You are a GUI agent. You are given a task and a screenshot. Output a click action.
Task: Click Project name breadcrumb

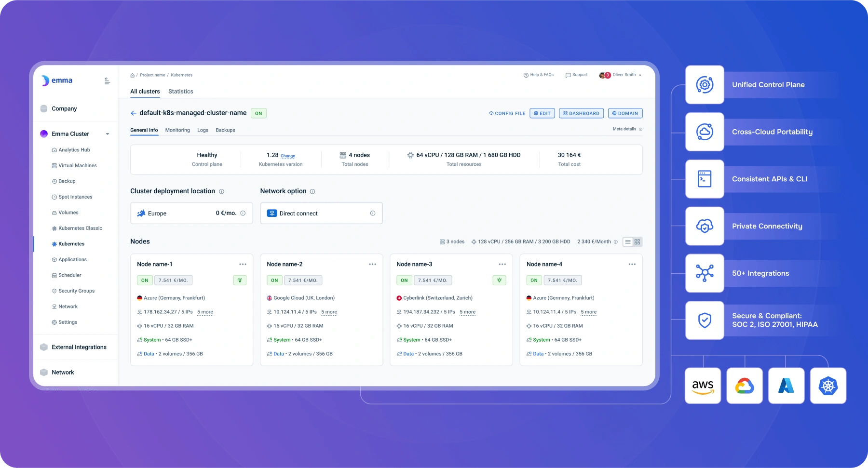coord(152,75)
